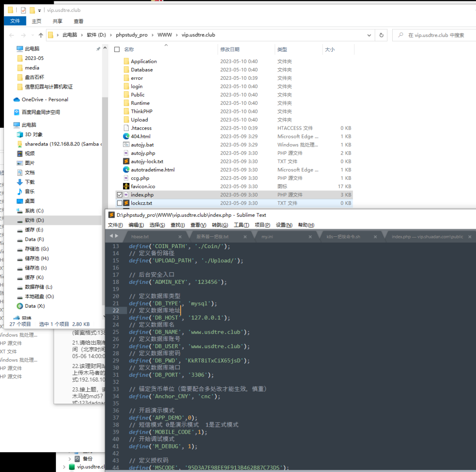Select the ThinkPHP folder row
The height and width of the screenshot is (472, 476).
click(234, 111)
